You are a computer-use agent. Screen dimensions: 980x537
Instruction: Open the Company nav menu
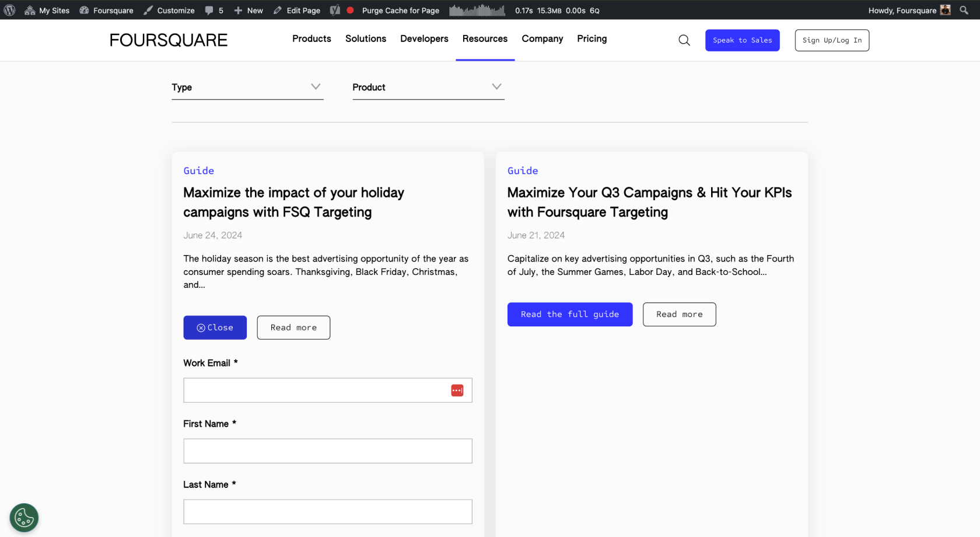click(542, 39)
